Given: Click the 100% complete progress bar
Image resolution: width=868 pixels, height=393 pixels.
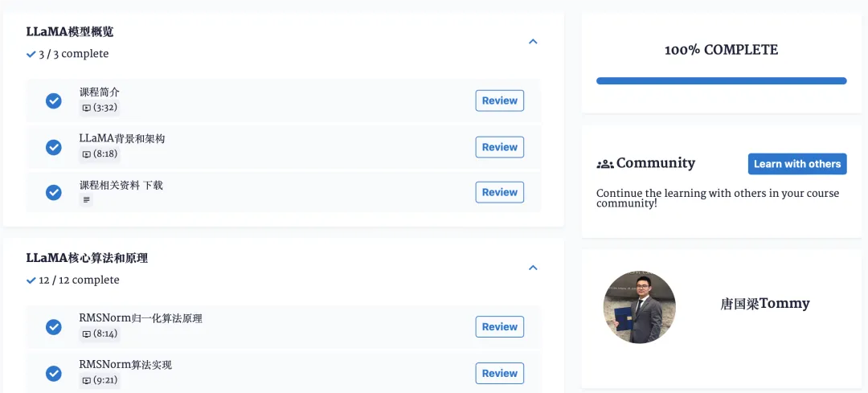Looking at the screenshot, I should point(721,81).
